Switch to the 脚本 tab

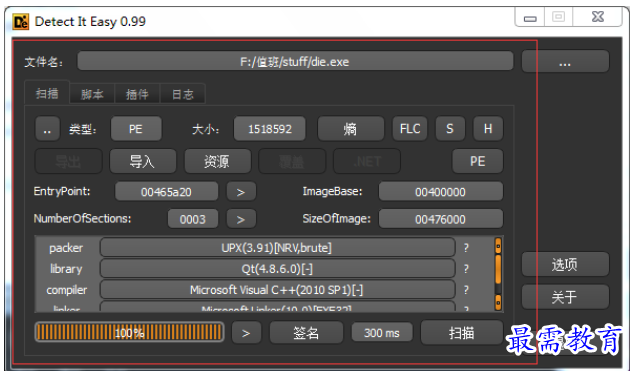point(92,94)
